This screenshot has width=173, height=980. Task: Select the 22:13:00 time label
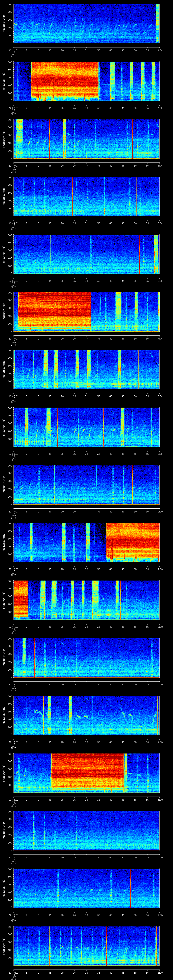(13, 742)
